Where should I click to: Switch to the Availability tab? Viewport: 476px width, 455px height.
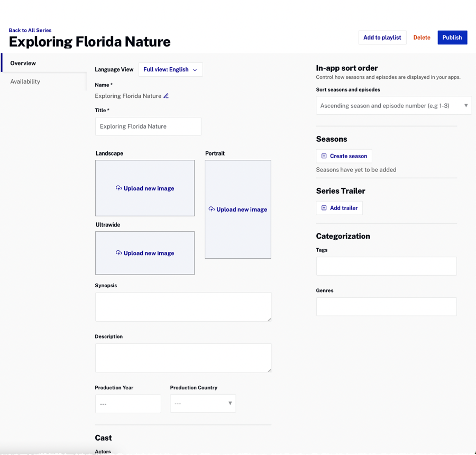click(x=25, y=81)
